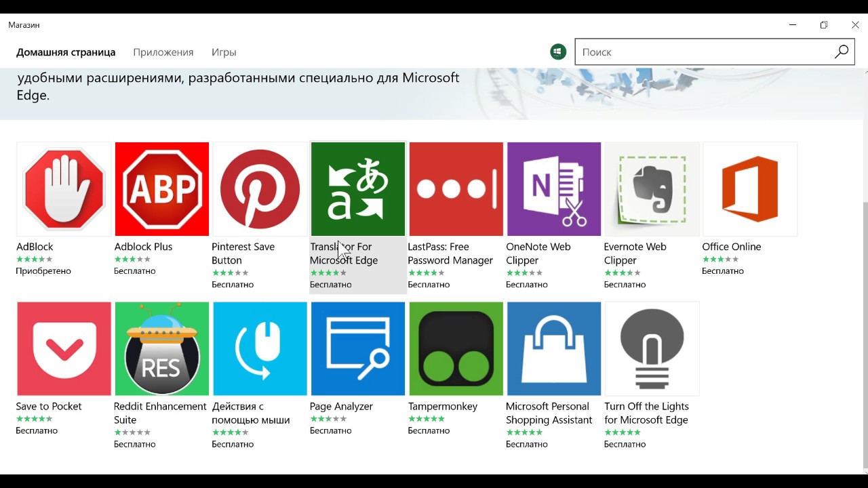Click the vertical scrollbar thumb

click(864, 335)
